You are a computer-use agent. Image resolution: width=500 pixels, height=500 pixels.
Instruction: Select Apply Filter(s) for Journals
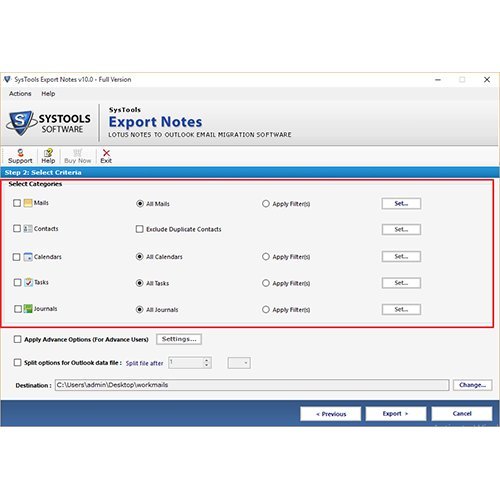pyautogui.click(x=266, y=310)
